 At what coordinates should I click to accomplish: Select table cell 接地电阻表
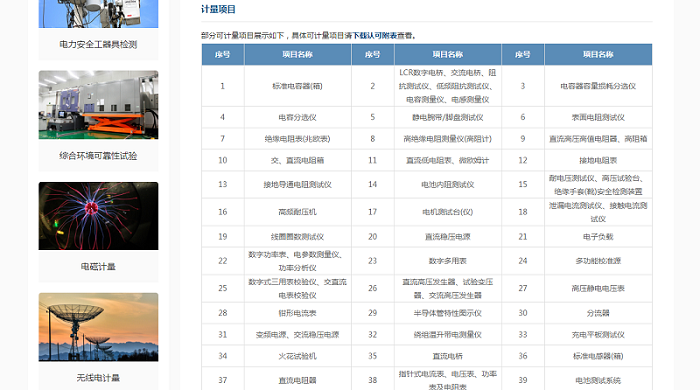click(598, 160)
